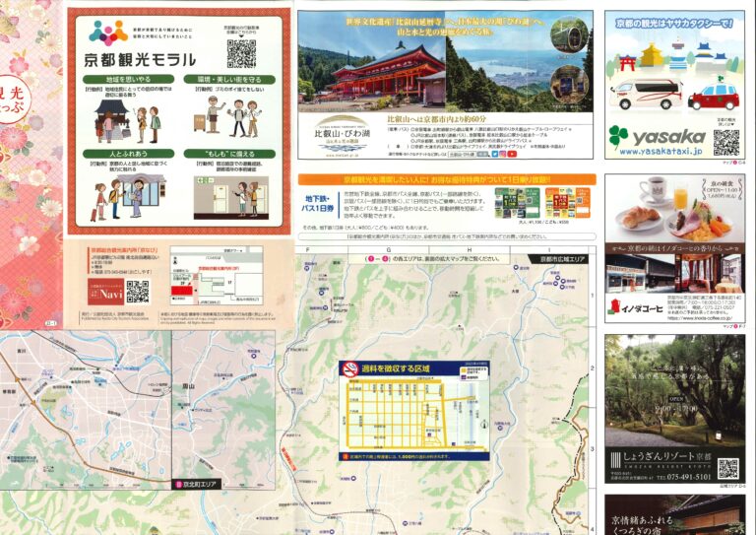756x535 pixels.
Task: Click the Navi QR code in tourist information box
Action: coord(137,292)
